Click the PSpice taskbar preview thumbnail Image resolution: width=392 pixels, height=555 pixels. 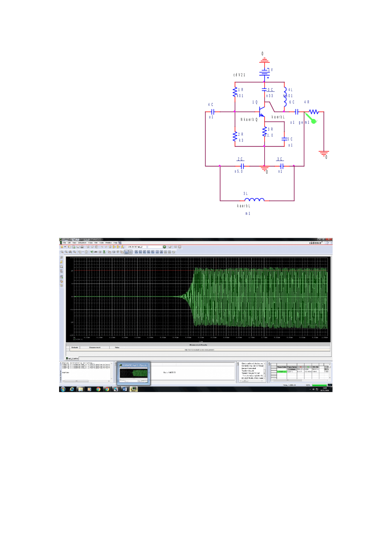[134, 373]
